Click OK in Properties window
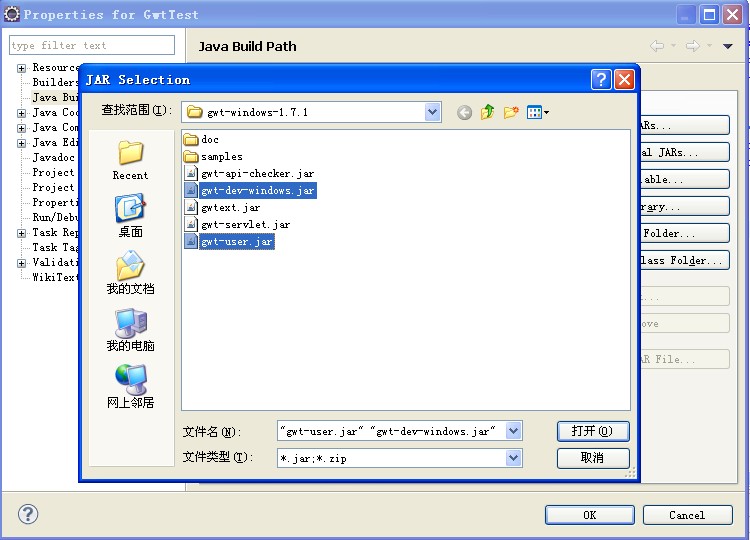 pos(590,515)
